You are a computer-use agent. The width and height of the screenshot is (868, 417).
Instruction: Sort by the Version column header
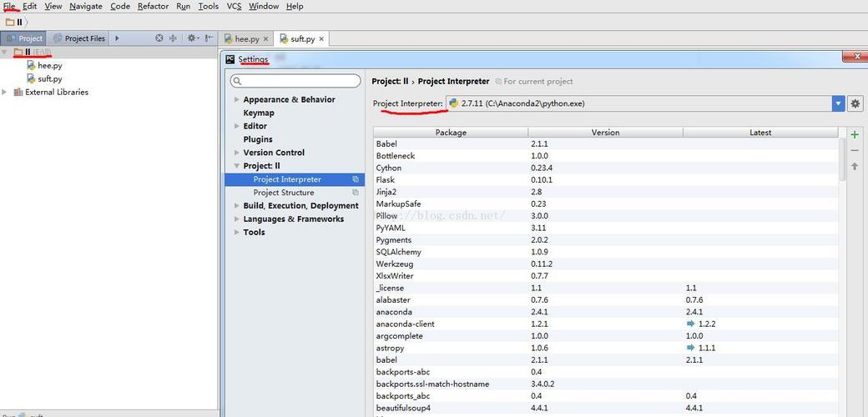click(606, 132)
